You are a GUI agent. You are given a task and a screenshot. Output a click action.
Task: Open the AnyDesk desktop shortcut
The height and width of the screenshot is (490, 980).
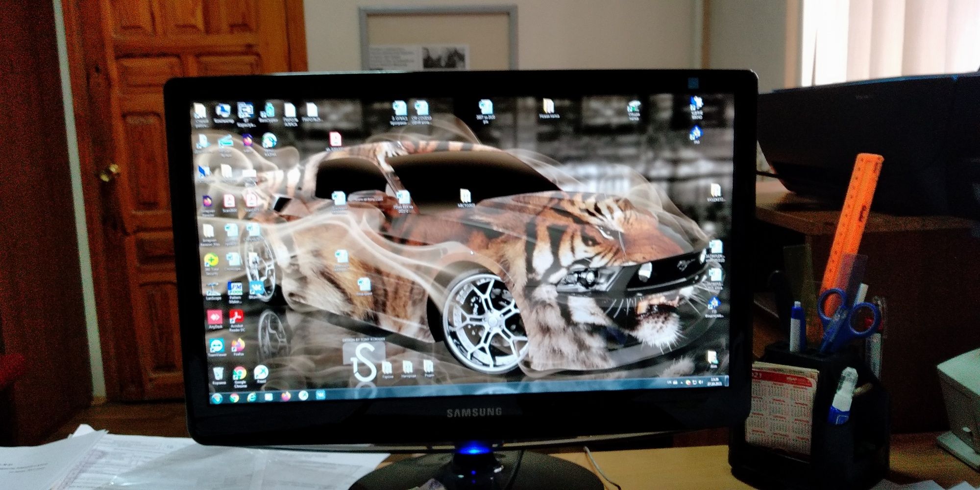coord(215,319)
